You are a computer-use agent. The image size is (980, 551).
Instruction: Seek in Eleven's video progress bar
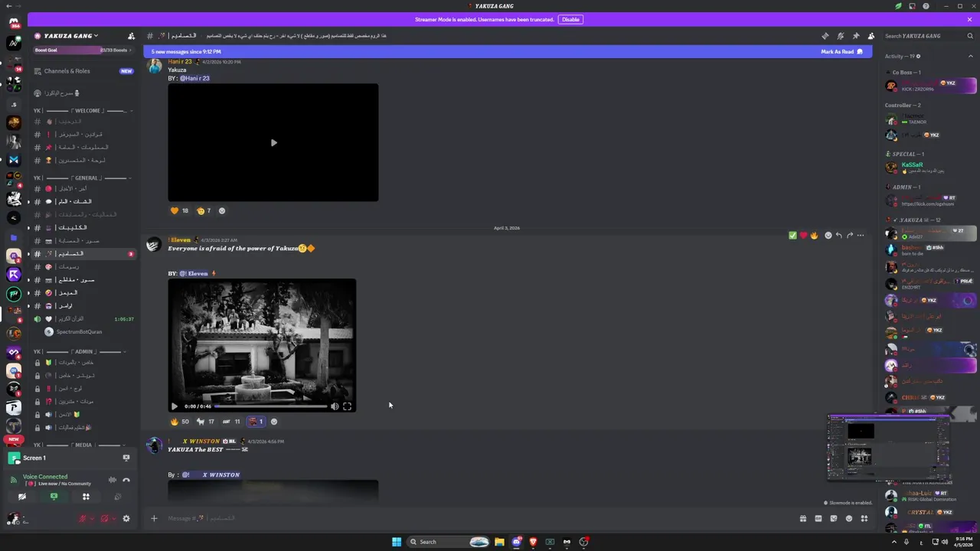coord(270,406)
